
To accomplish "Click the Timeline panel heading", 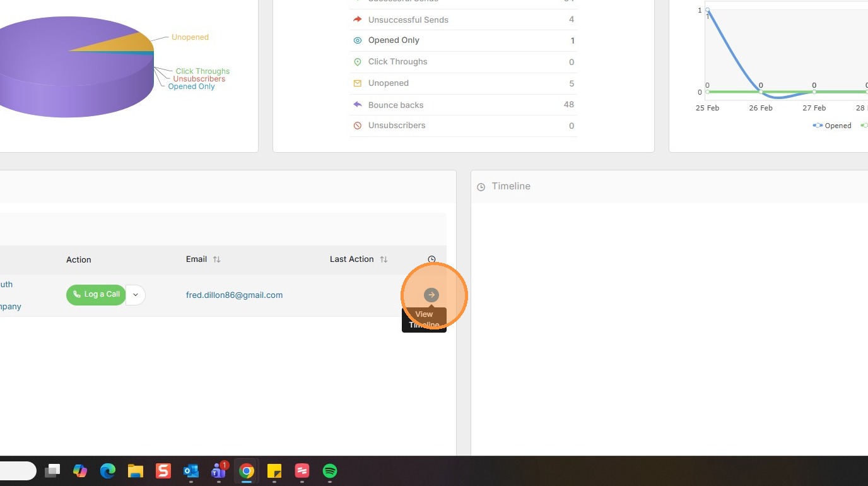I will click(511, 186).
